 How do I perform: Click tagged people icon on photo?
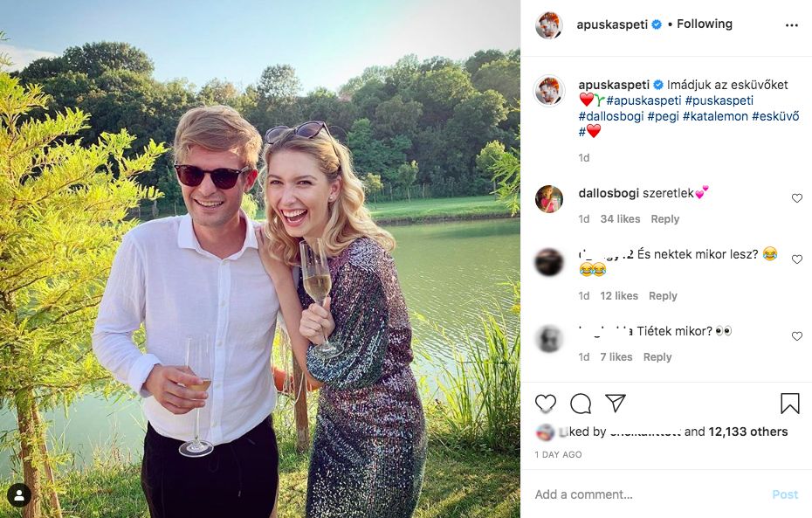point(19,495)
